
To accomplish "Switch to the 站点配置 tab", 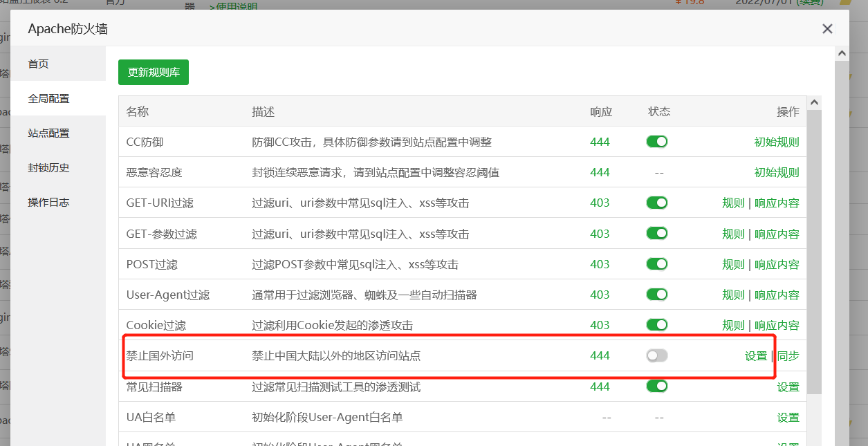I will click(x=58, y=133).
